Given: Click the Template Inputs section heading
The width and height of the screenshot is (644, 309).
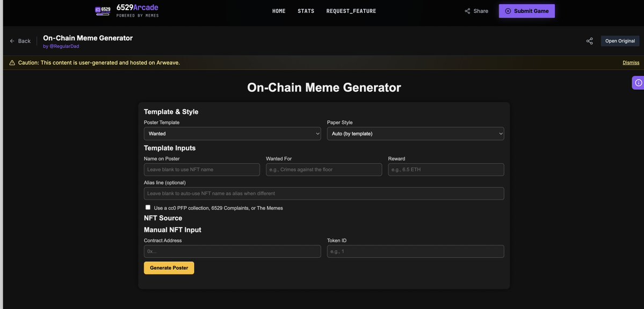Looking at the screenshot, I should [170, 148].
